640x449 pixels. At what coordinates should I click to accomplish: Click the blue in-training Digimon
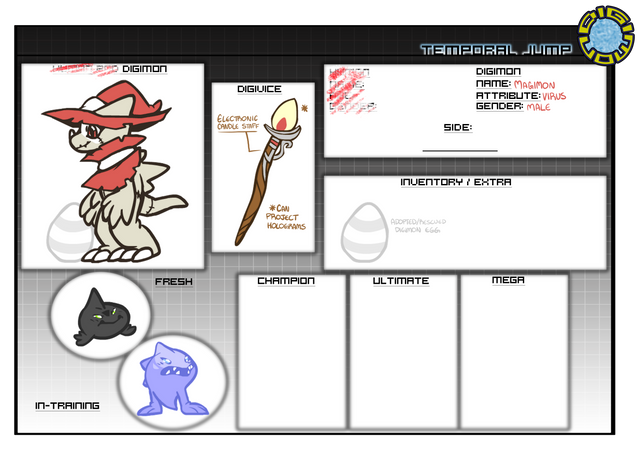coord(173,379)
